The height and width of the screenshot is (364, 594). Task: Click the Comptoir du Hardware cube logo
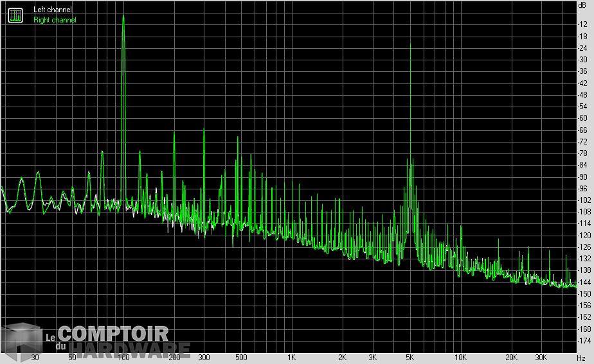pyautogui.click(x=21, y=342)
